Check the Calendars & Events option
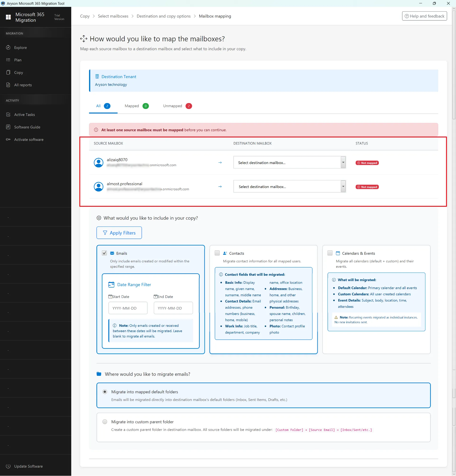Image resolution: width=456 pixels, height=476 pixels. click(330, 253)
